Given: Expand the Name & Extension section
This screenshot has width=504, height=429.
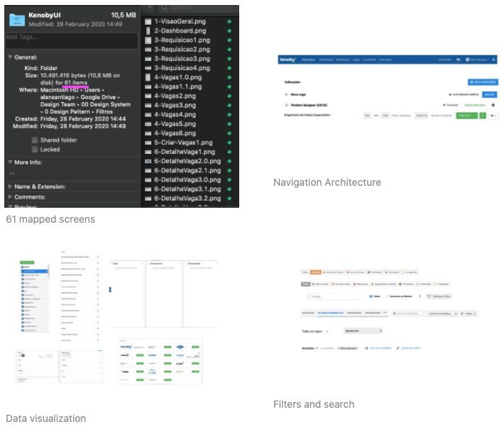Looking at the screenshot, I should tap(10, 186).
